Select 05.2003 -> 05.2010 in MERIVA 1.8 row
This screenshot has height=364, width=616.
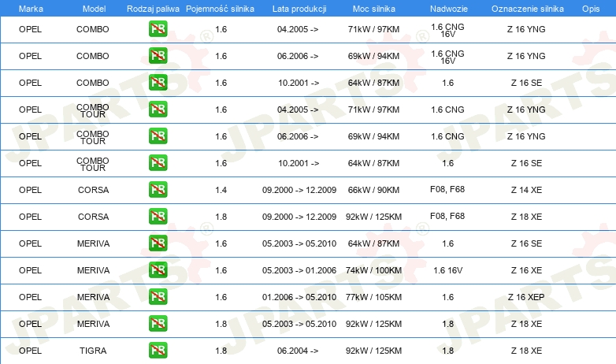299,324
